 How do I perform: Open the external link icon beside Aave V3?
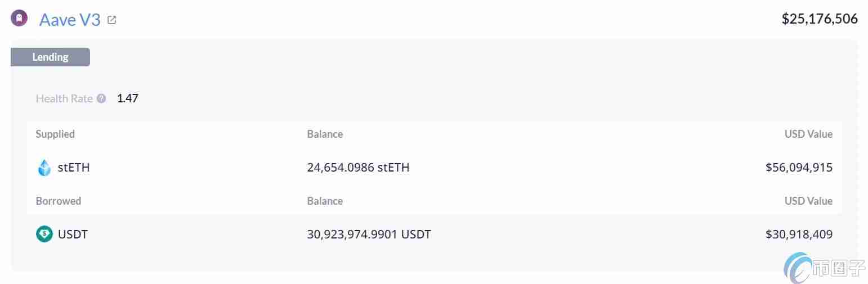(x=112, y=20)
